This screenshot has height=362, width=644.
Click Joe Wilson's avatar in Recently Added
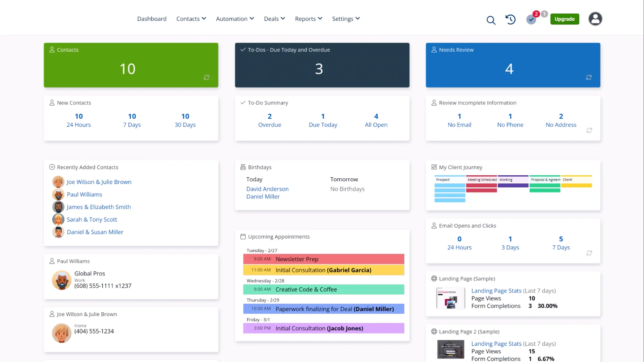58,182
